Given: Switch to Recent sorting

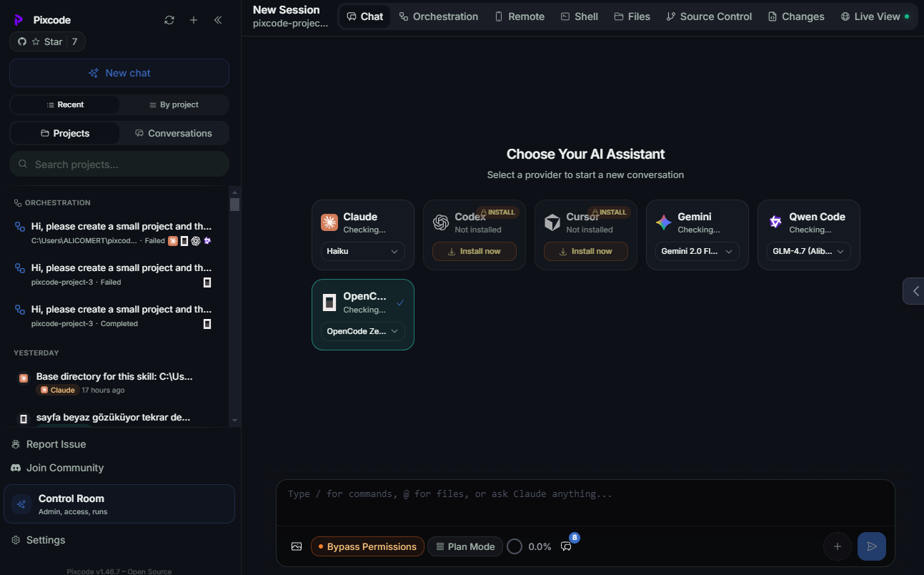Looking at the screenshot, I should [65, 104].
